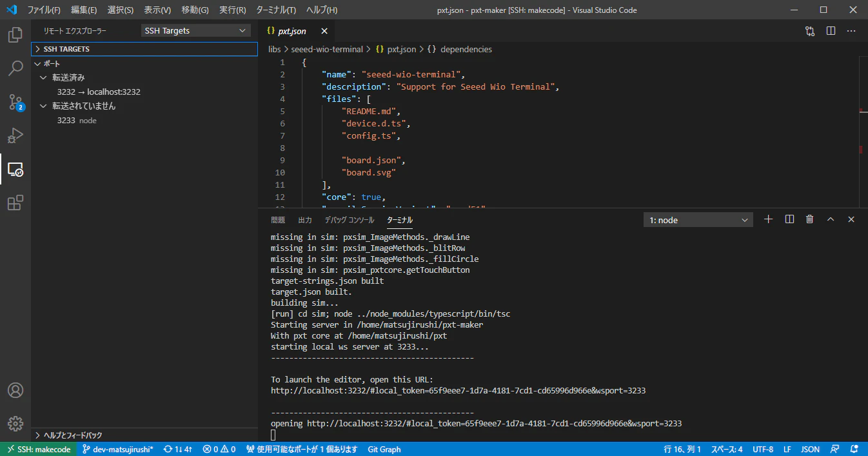Open the 選択(S) menu
The width and height of the screenshot is (868, 456).
[x=121, y=10]
